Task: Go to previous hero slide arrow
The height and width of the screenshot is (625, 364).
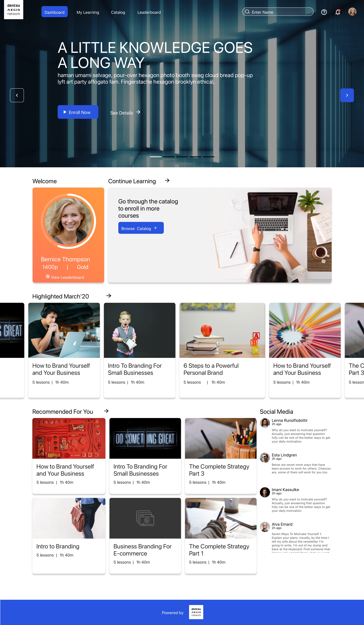Action: [17, 95]
